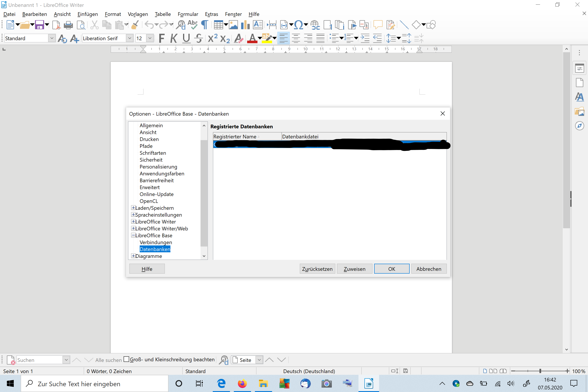The height and width of the screenshot is (392, 588).
Task: Open the Gallery sidebar panel
Action: click(x=580, y=112)
